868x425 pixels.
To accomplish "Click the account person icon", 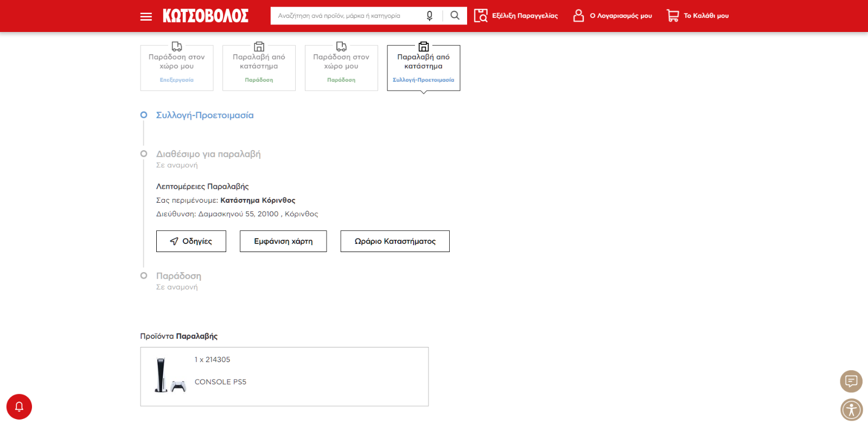I will [x=579, y=16].
